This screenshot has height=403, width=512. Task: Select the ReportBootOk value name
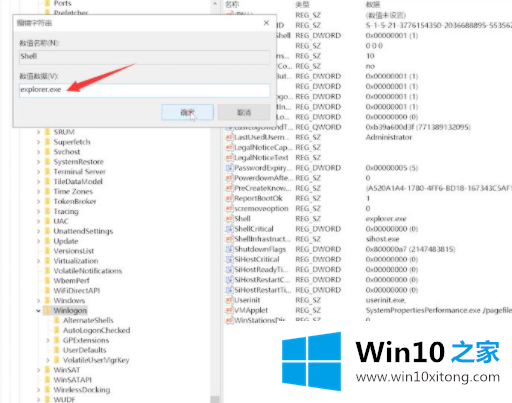258,198
